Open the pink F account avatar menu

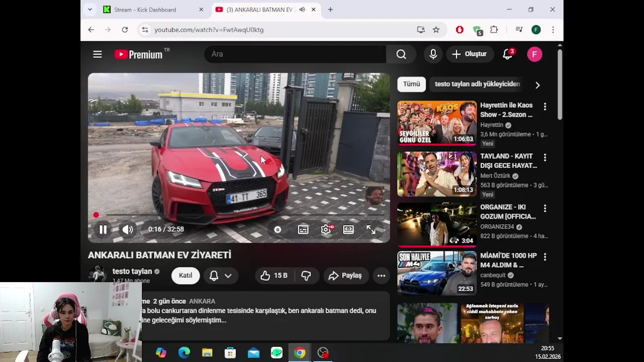(x=534, y=54)
